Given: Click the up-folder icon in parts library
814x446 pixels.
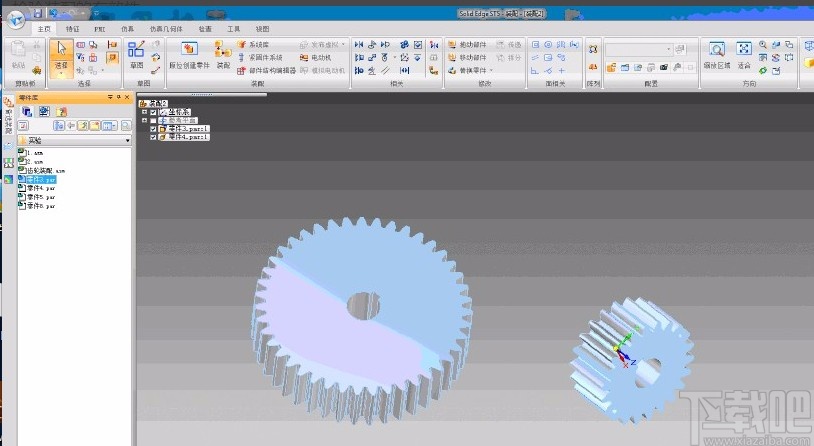Looking at the screenshot, I should click(83, 126).
